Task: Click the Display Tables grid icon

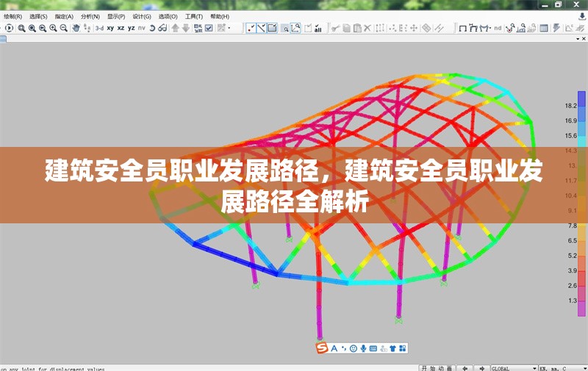Action: coord(543,28)
